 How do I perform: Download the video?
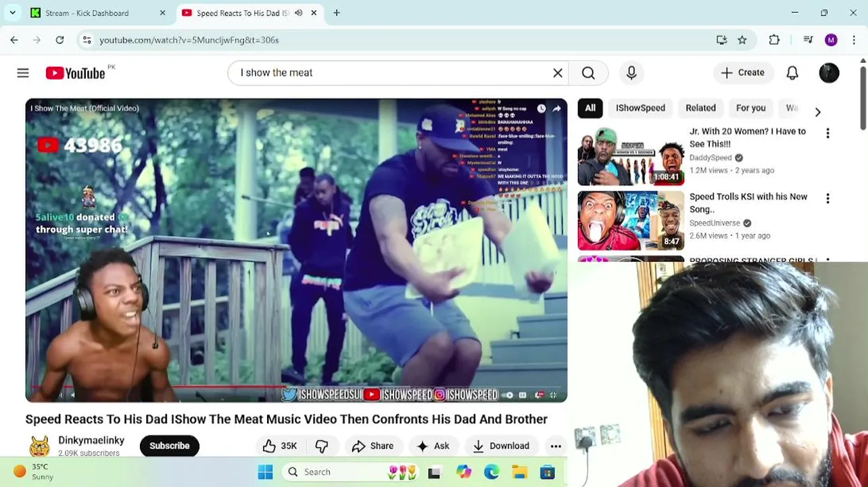pos(501,446)
